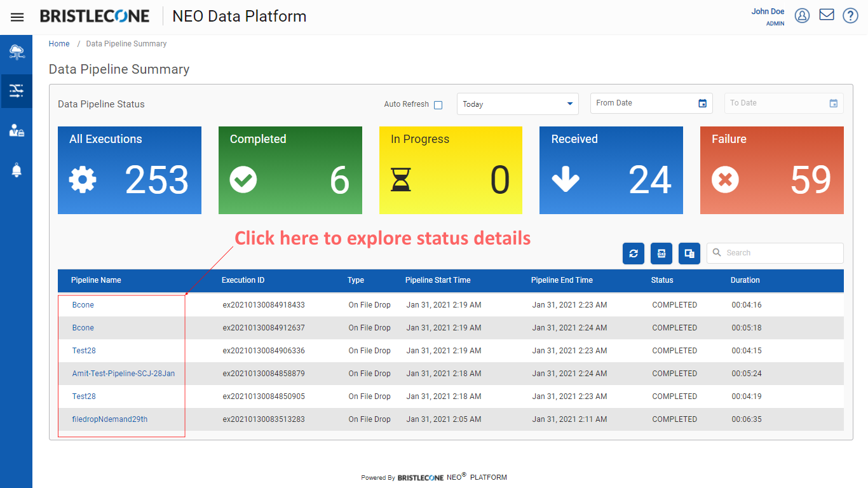Select the Failure 59 card
868x488 pixels.
[772, 170]
